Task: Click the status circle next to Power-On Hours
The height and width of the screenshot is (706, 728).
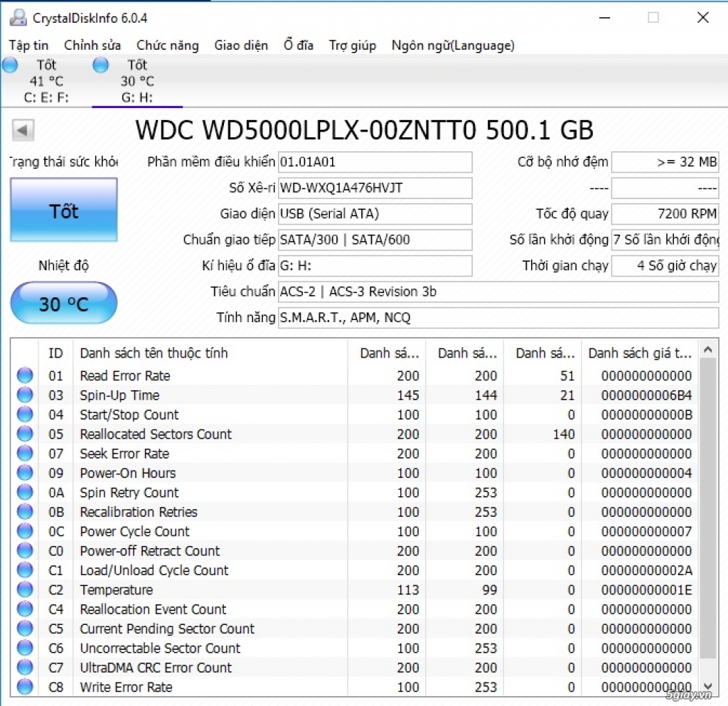Action: [x=25, y=473]
